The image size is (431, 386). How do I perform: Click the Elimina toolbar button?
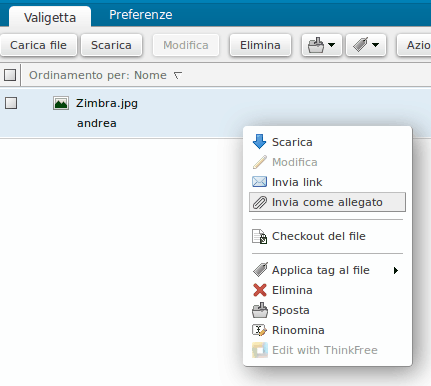(x=260, y=45)
